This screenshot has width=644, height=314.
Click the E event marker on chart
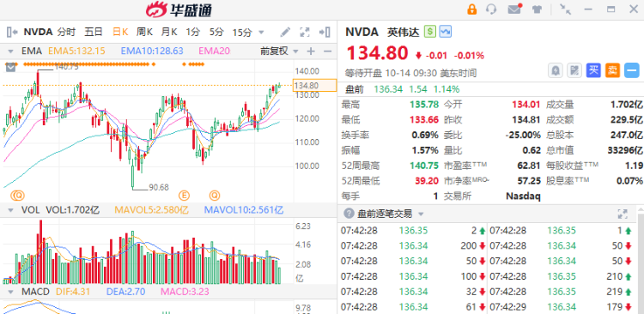184,195
